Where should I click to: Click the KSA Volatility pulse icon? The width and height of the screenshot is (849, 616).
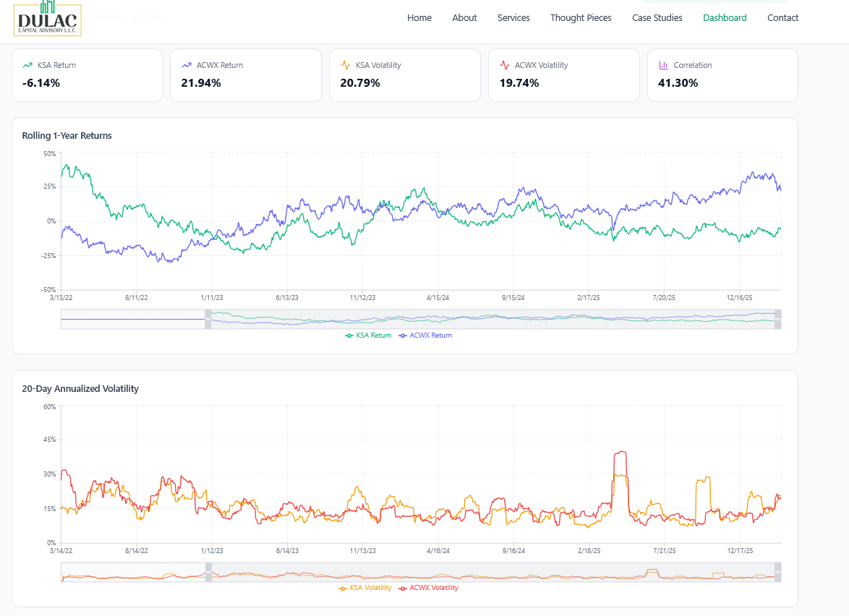pyautogui.click(x=346, y=64)
